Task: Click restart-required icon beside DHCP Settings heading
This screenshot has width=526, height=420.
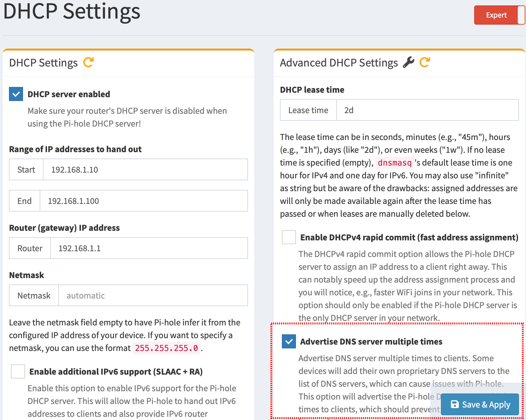Action: pyautogui.click(x=88, y=62)
